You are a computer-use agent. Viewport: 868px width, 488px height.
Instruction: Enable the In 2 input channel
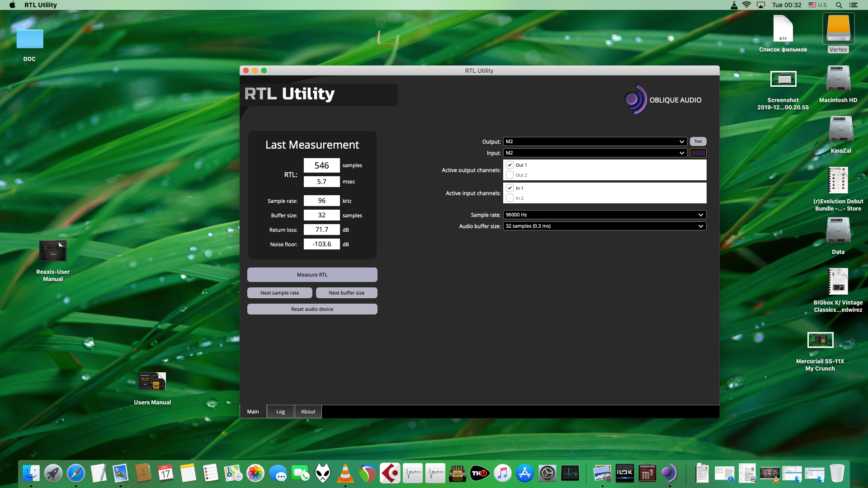tap(510, 198)
